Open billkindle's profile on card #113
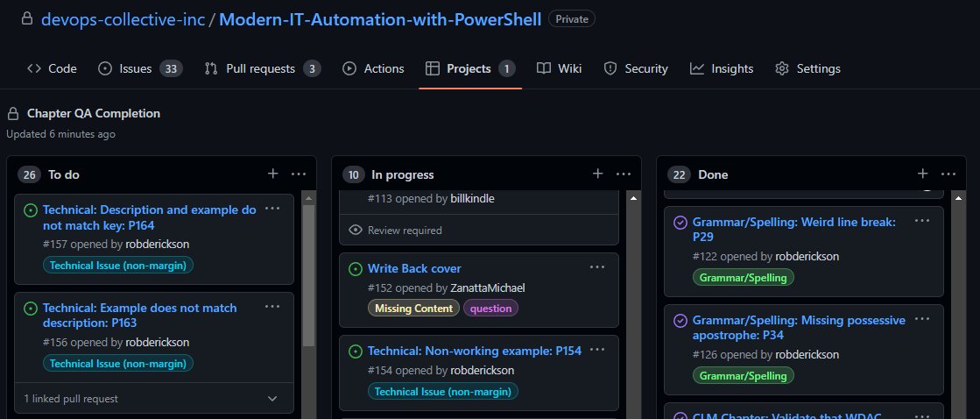 (473, 198)
